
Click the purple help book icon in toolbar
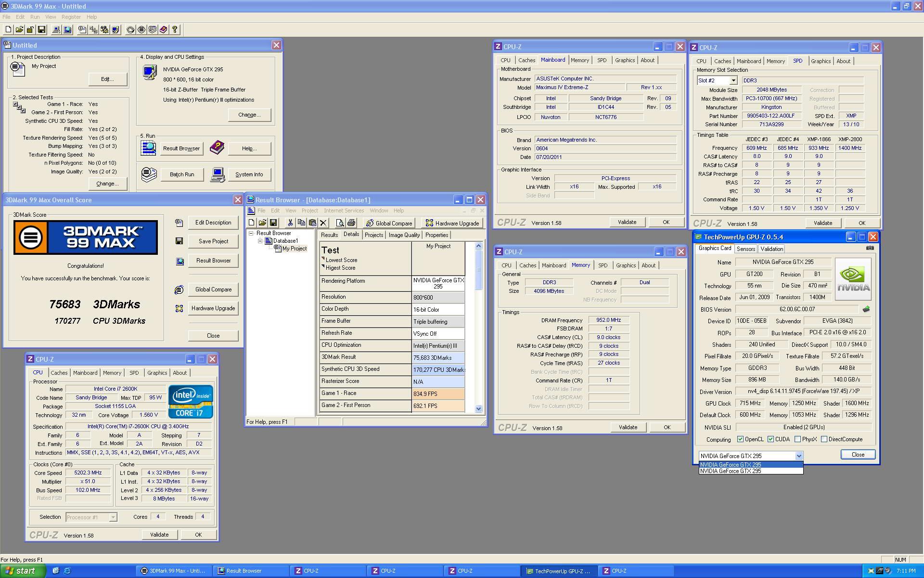click(x=164, y=30)
